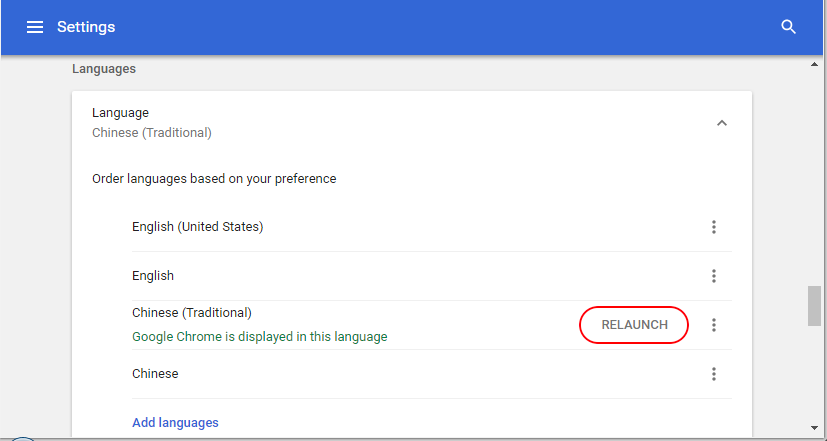This screenshot has height=441, width=827.
Task: Open the Add languages link
Action: tap(175, 423)
